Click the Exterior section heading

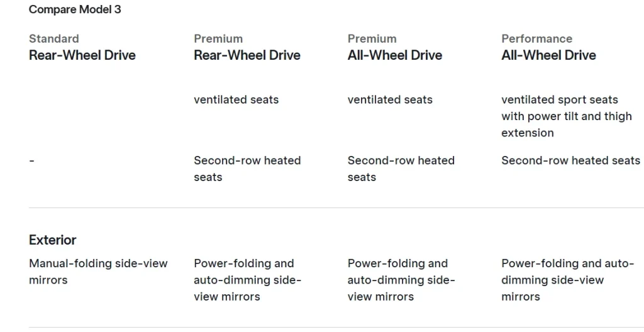53,240
